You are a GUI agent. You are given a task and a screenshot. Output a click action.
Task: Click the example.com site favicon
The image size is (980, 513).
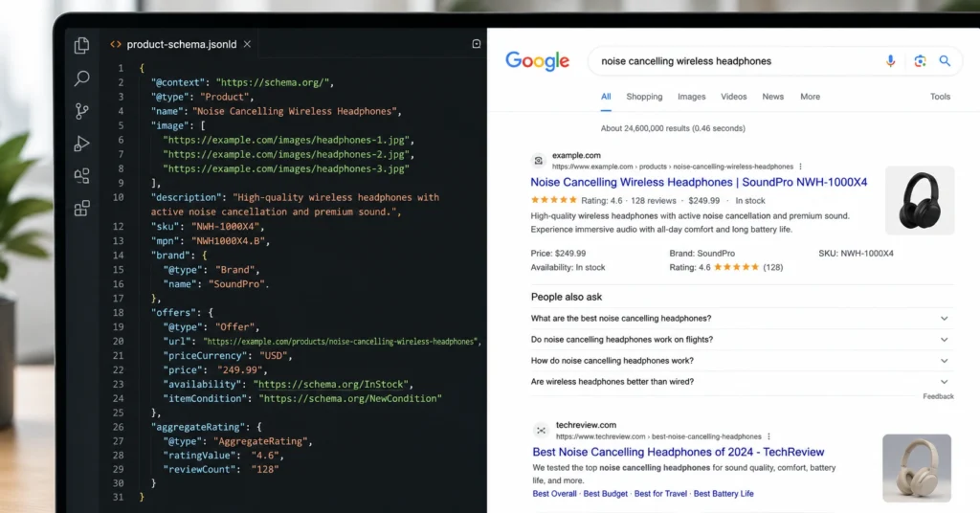[x=538, y=161]
